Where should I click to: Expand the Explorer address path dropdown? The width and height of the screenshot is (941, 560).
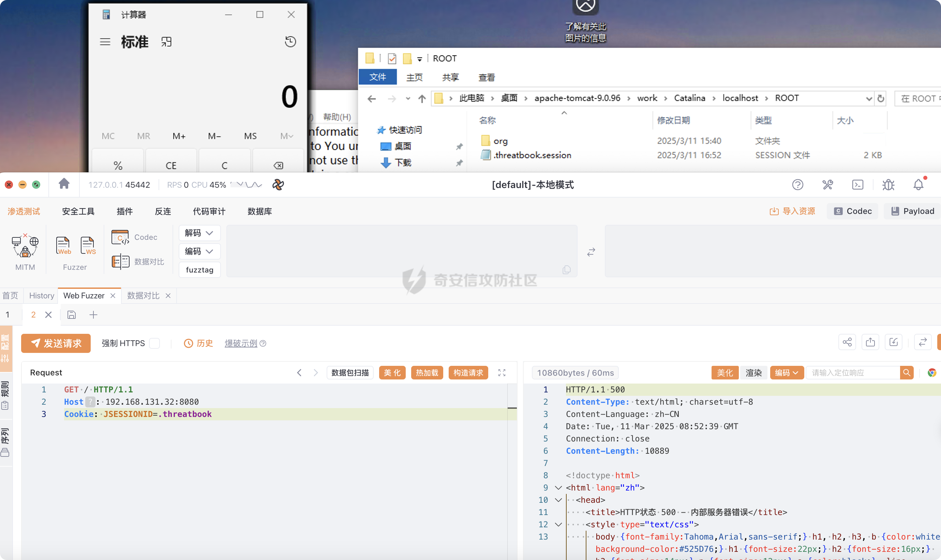(868, 99)
